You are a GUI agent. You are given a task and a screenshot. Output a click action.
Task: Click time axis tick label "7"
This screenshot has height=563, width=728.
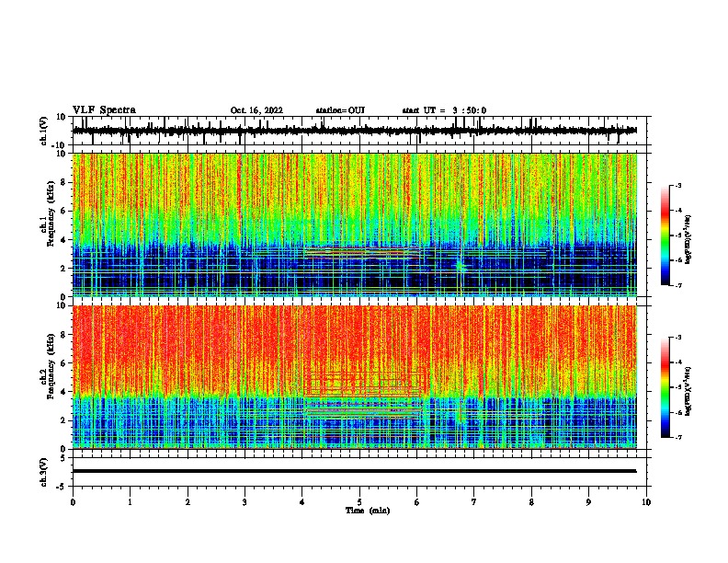click(474, 502)
